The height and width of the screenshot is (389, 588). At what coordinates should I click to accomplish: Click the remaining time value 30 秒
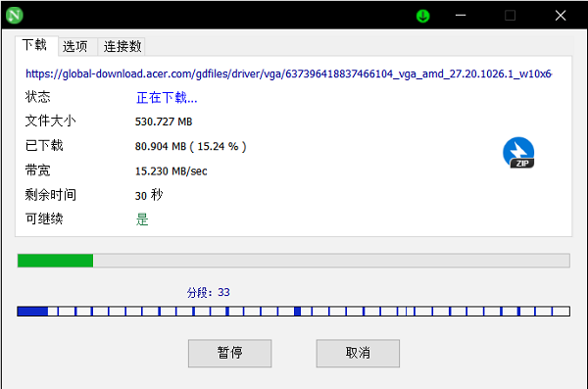pos(149,195)
